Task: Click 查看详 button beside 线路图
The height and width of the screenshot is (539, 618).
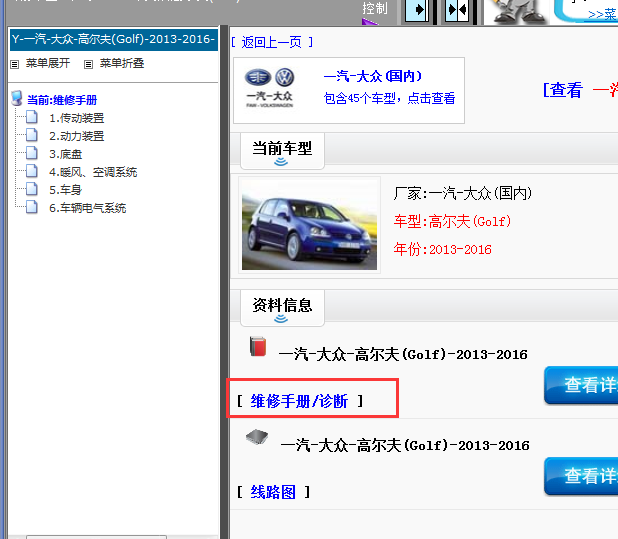Action: 581,476
